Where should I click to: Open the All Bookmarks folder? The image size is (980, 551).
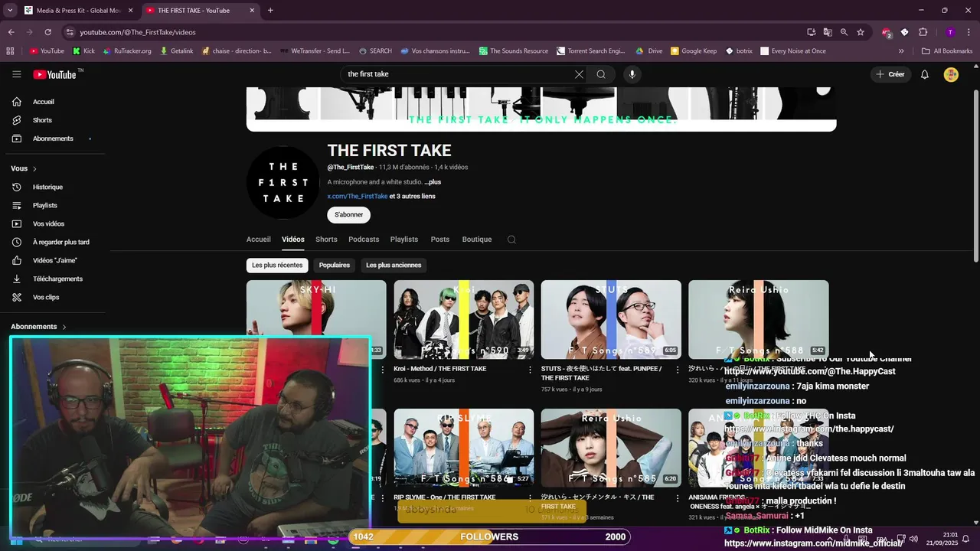(x=947, y=51)
